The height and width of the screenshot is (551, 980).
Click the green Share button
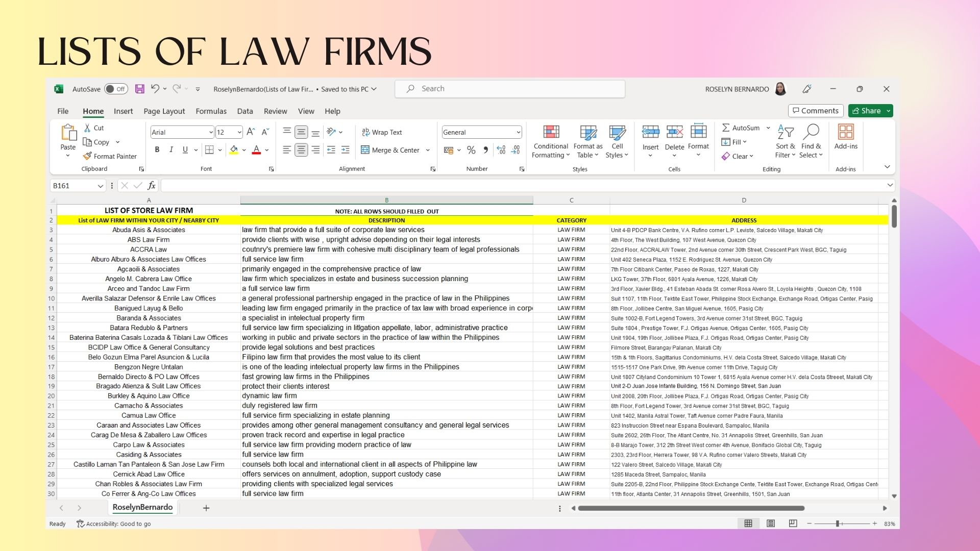click(866, 111)
